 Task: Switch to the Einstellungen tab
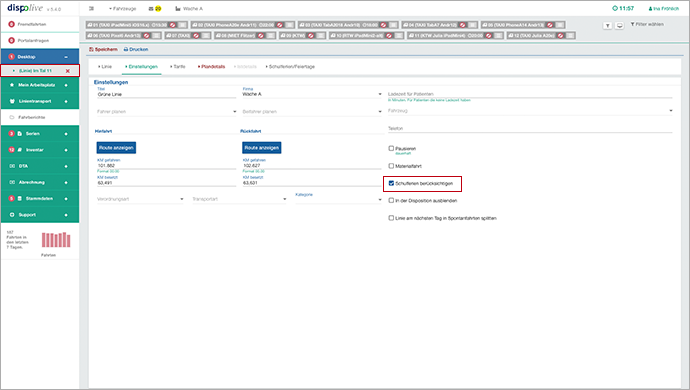(x=141, y=66)
